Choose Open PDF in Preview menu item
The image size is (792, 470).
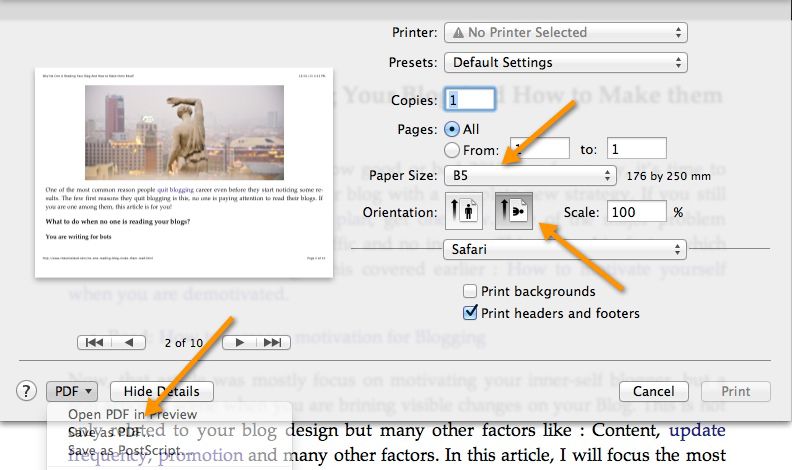(132, 414)
